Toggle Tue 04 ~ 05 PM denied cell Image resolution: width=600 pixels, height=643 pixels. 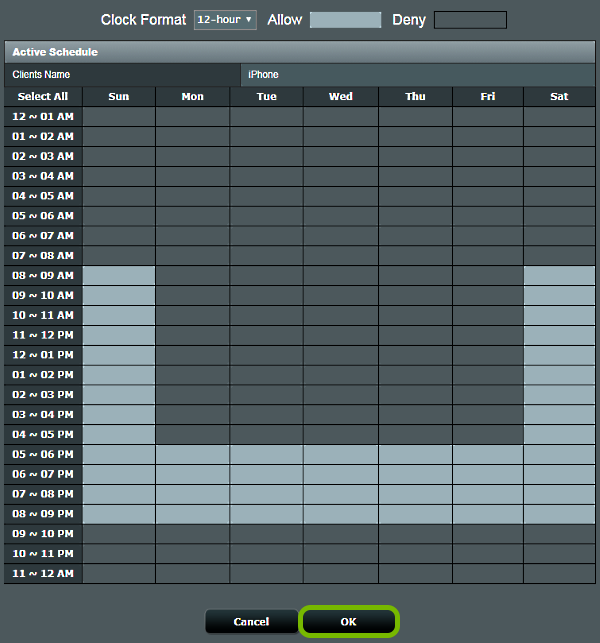coord(267,435)
